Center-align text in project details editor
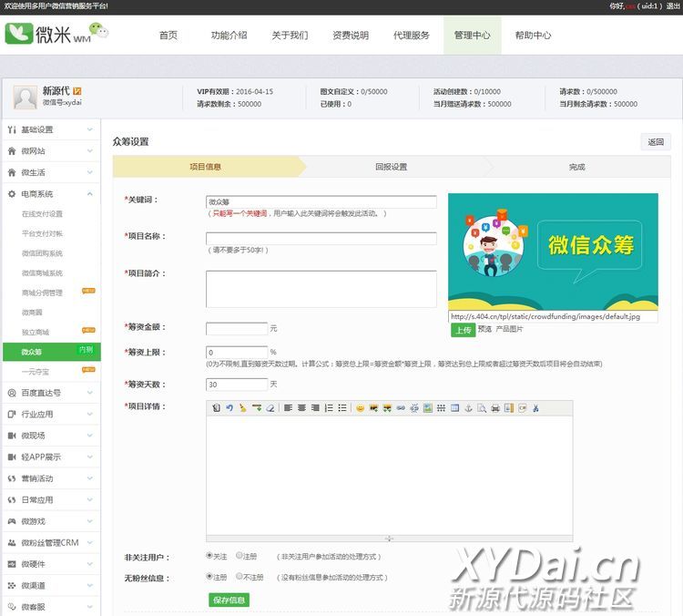The image size is (683, 616). [x=301, y=408]
